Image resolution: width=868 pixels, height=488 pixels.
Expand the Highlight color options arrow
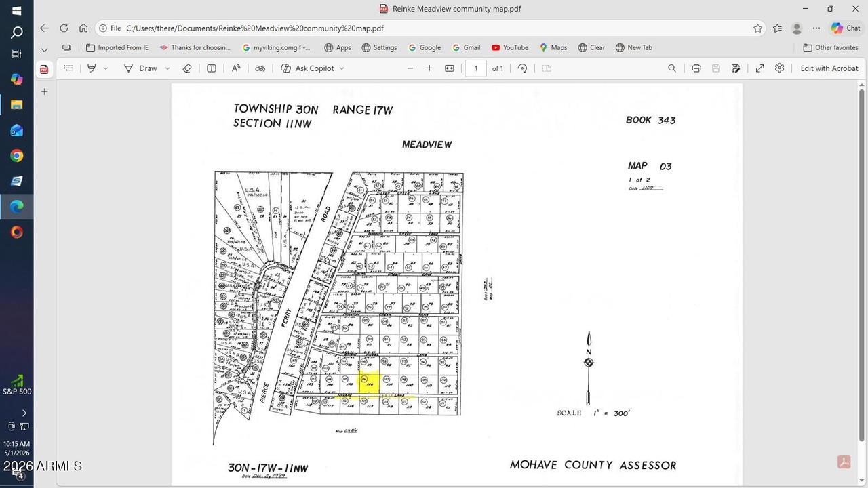[106, 68]
